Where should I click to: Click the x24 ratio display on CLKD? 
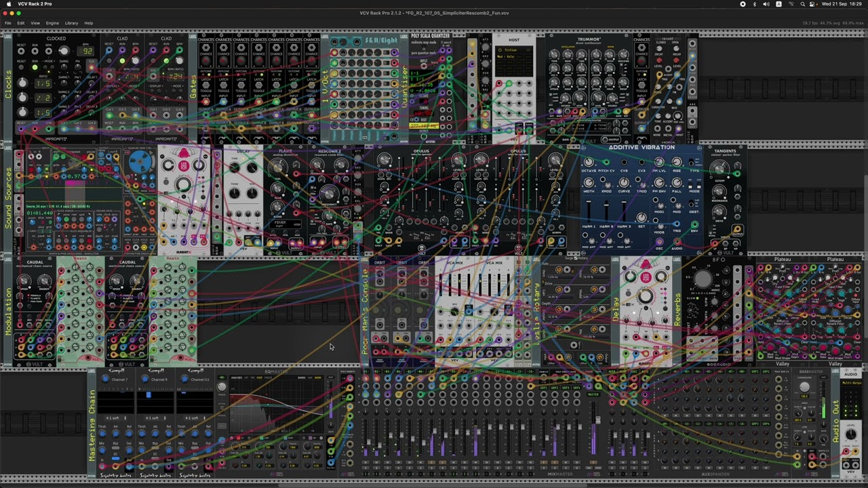[176, 77]
